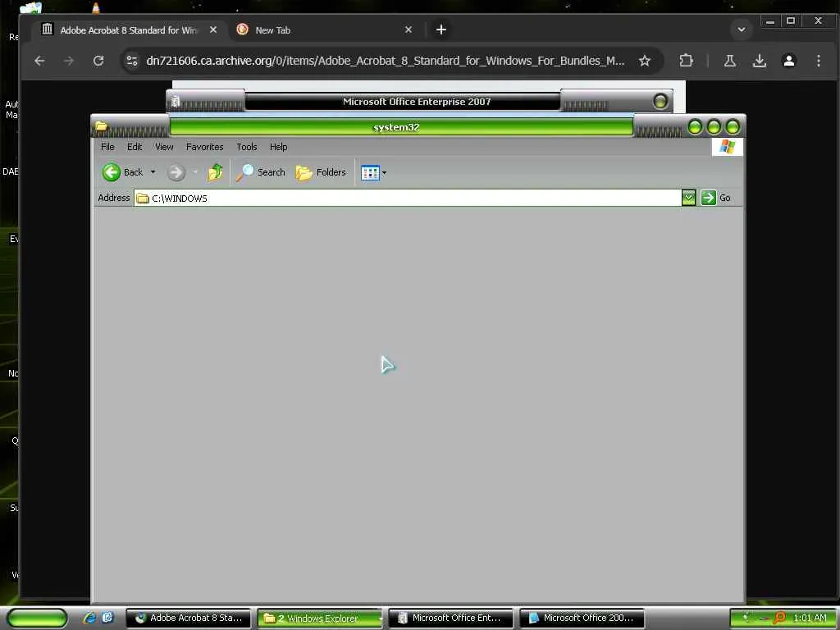Open the browser three-dot menu

point(818,61)
